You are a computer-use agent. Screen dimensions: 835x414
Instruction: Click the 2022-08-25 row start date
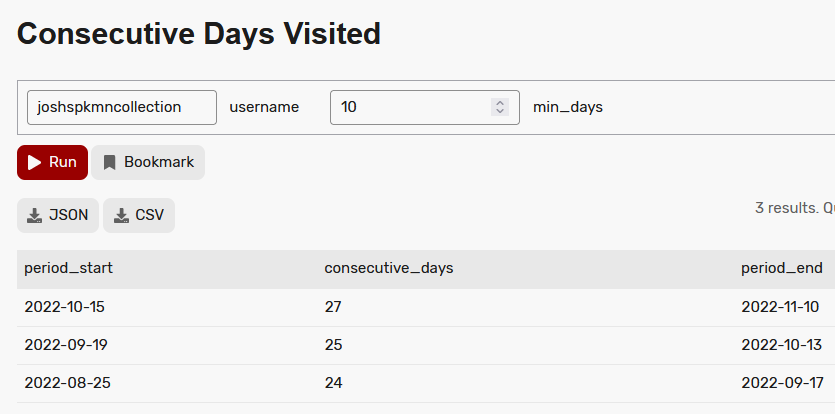(x=64, y=383)
